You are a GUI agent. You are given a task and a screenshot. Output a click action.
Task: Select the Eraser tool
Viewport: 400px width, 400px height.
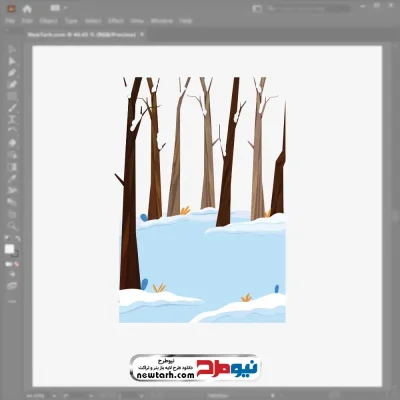(12, 143)
